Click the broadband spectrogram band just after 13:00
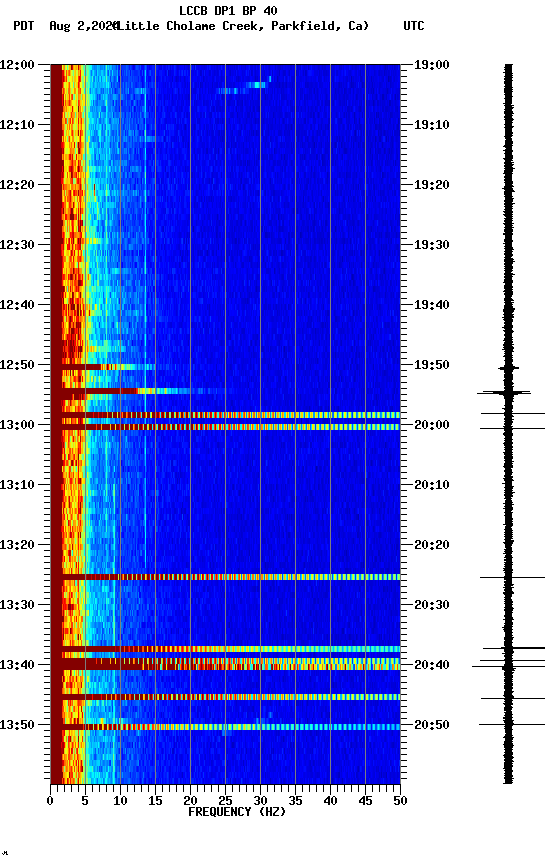 [x=225, y=427]
